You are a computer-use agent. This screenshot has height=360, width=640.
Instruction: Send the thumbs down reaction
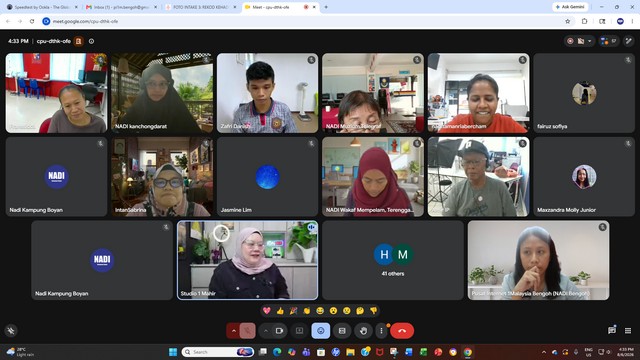point(373,311)
